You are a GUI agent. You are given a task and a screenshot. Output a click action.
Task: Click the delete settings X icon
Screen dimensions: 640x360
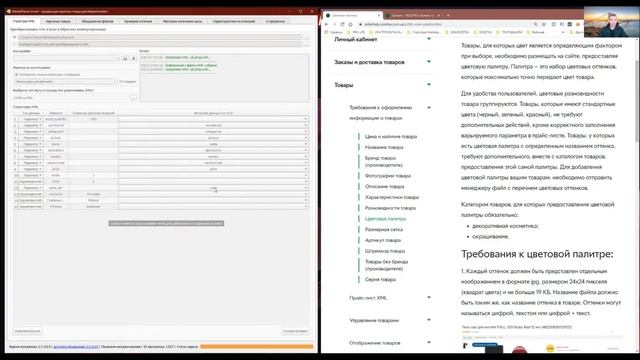[133, 58]
